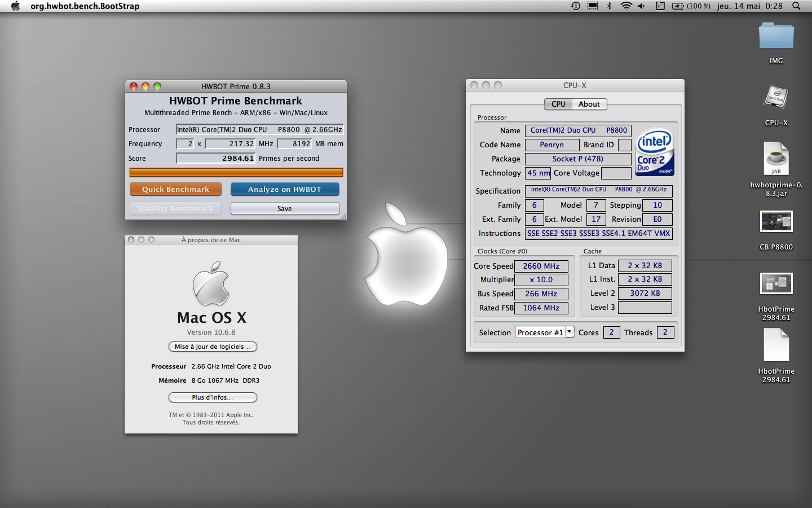Minimize the HWBOT Prime window
812x508 pixels.
pos(145,86)
